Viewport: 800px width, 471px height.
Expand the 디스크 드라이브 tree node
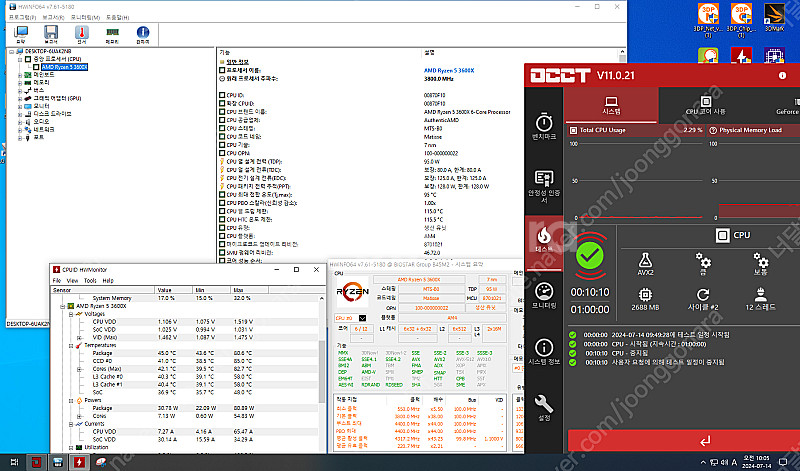click(x=20, y=114)
